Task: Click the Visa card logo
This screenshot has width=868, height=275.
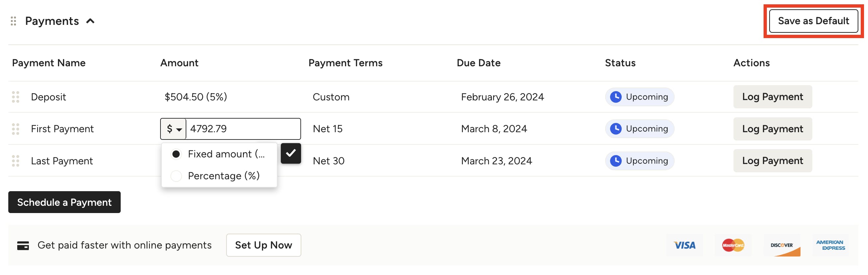Action: point(684,246)
